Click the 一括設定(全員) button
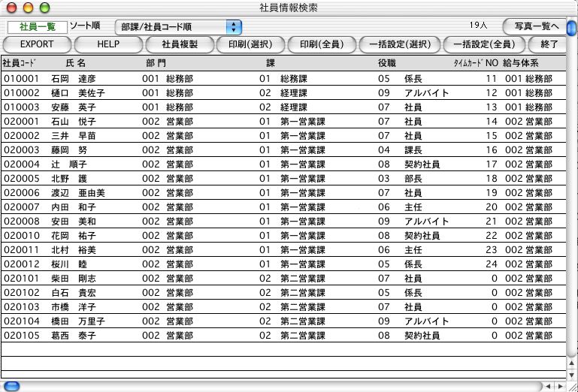The height and width of the screenshot is (392, 578). pos(484,44)
